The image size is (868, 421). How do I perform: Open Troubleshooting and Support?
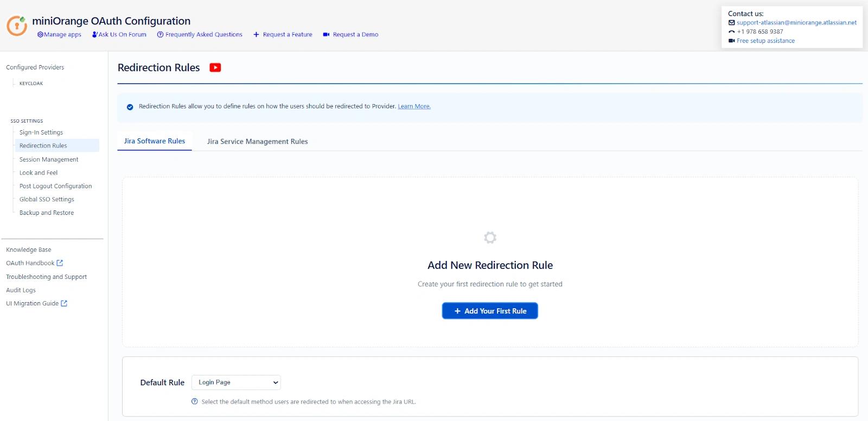46,277
